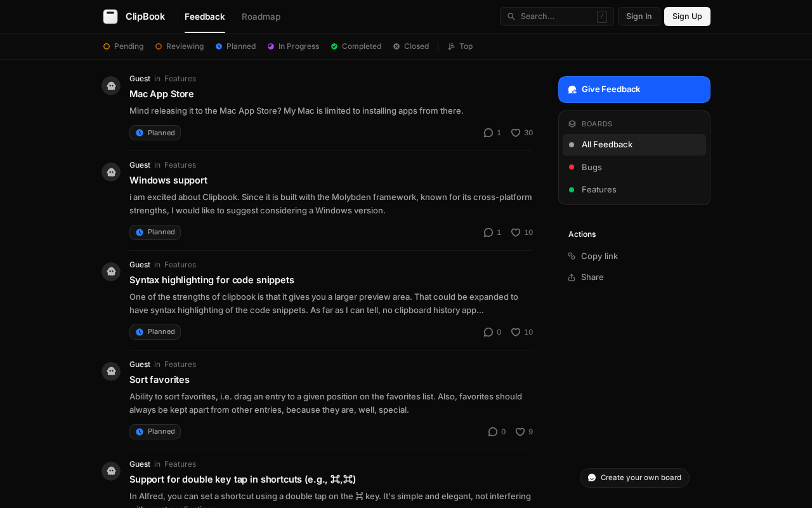812x508 pixels.
Task: Click the slash shortcut key hint
Action: click(602, 17)
